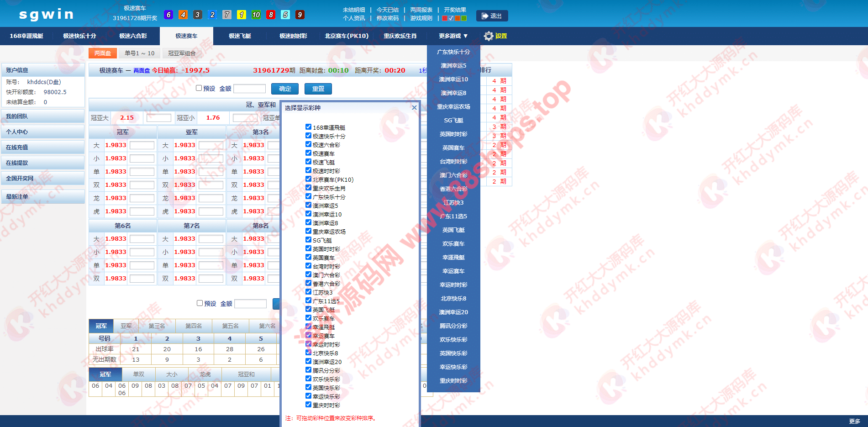The image size is (868, 427).
Task: Choose 香港六合彩 in the more games dropdown
Action: point(453,189)
